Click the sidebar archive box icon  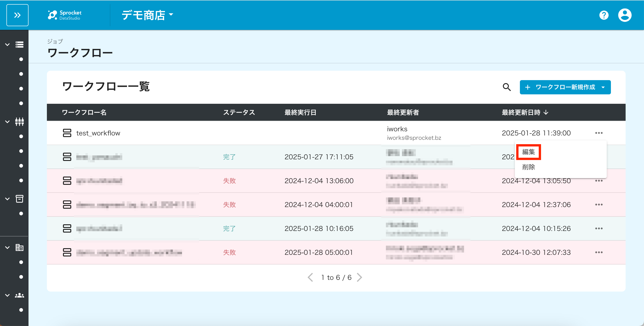tap(20, 199)
